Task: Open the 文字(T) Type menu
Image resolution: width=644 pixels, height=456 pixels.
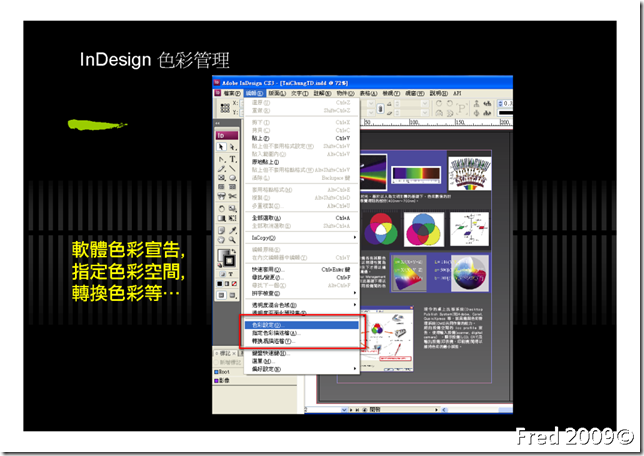Action: tap(300, 93)
